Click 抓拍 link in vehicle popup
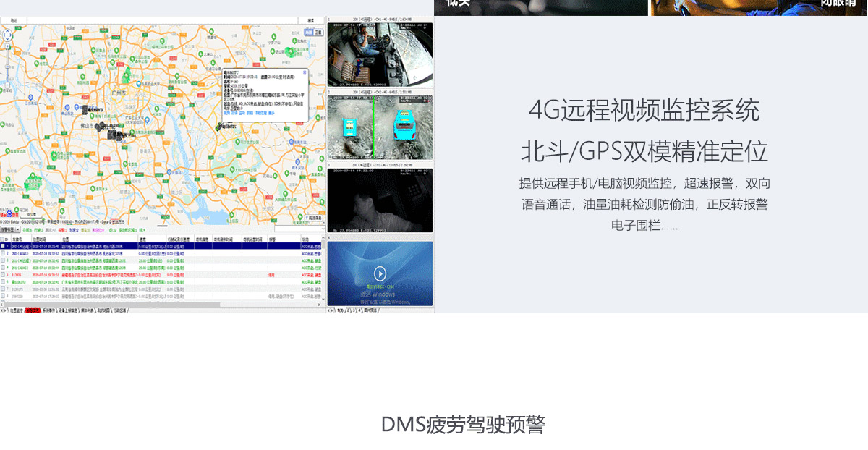Screen dimensions: 868x450 point(250,113)
